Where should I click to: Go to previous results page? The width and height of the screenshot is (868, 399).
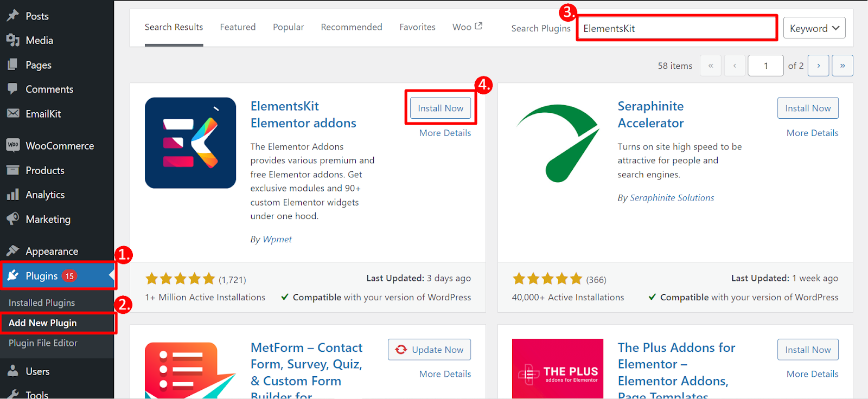[735, 66]
